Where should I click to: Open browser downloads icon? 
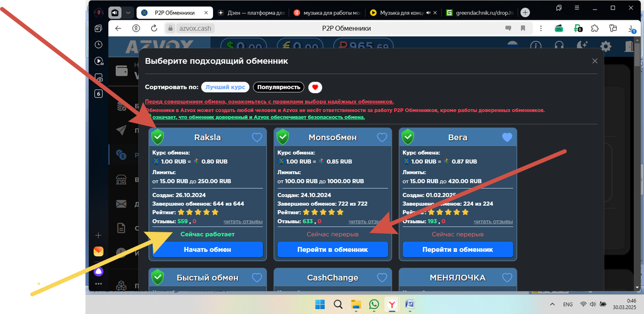pos(632,29)
